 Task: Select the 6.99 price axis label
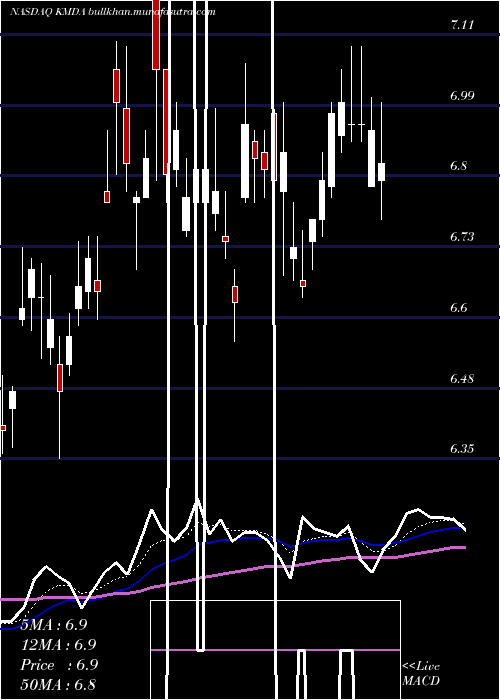tap(462, 96)
